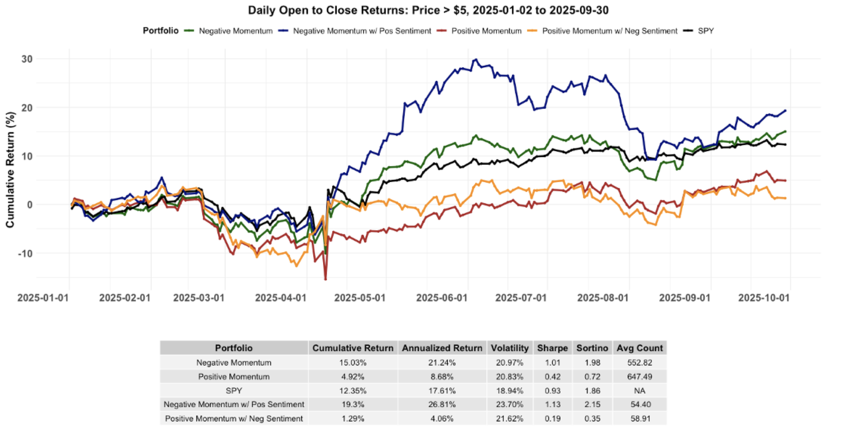Click the Cumulative Return column header

point(353,348)
